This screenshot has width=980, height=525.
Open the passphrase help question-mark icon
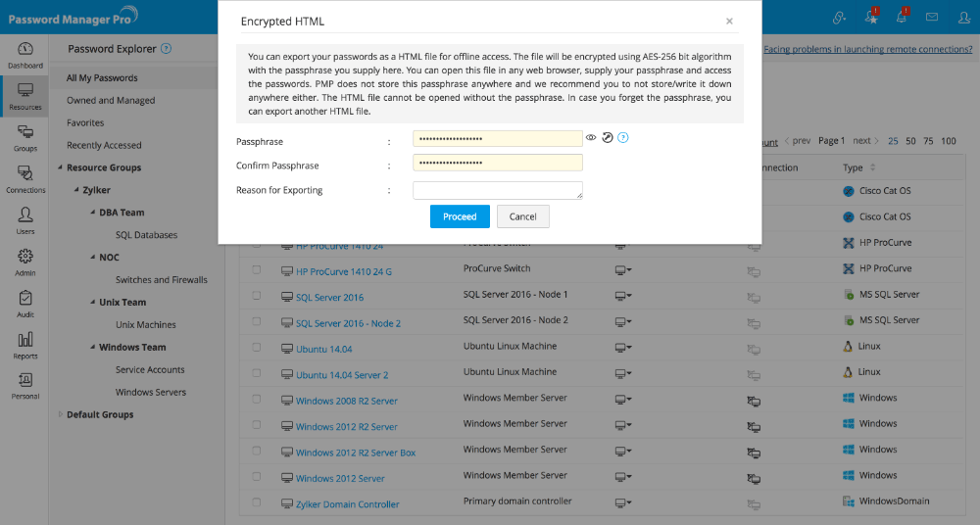[623, 138]
